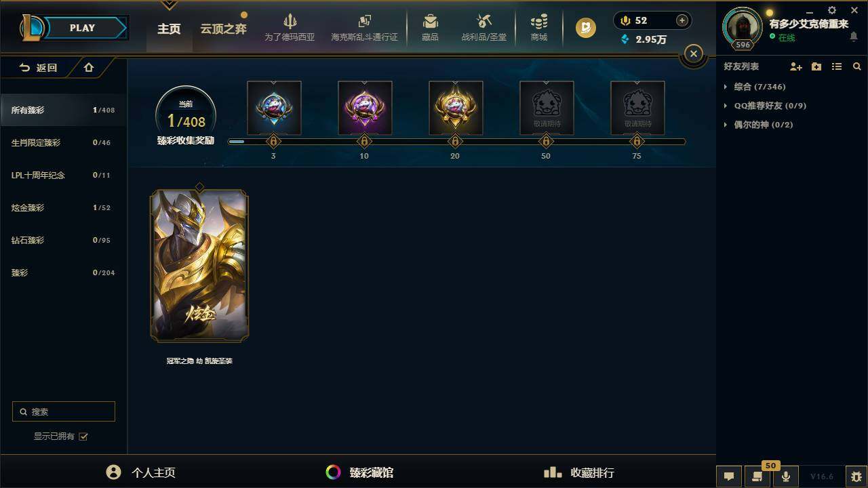868x488 pixels.
Task: Click the microphone voice icon
Action: [x=786, y=476]
